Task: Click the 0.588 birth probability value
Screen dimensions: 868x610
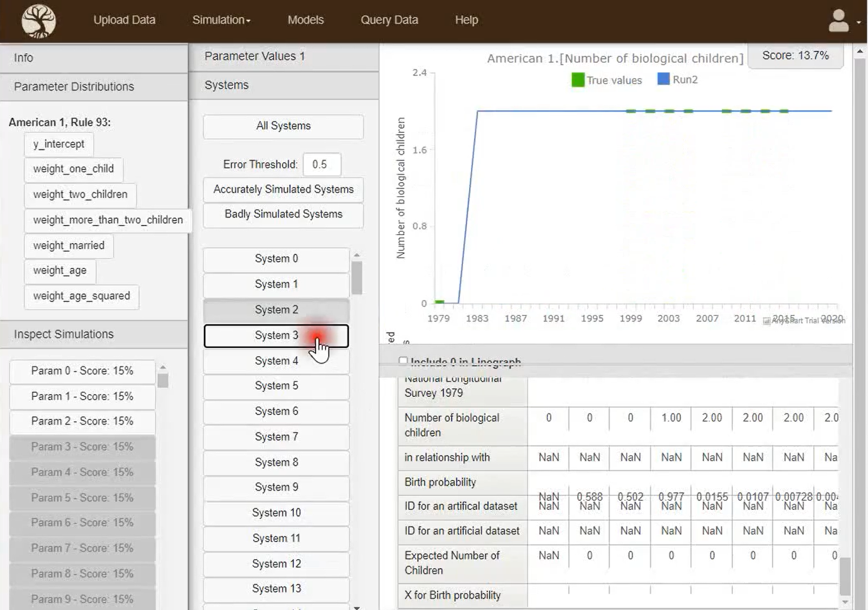Action: pos(589,496)
